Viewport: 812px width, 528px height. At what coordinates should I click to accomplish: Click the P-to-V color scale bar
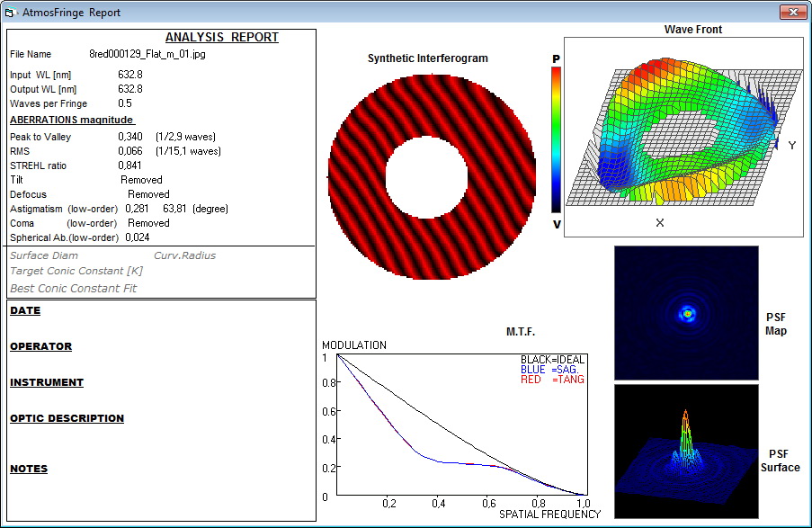(558, 138)
